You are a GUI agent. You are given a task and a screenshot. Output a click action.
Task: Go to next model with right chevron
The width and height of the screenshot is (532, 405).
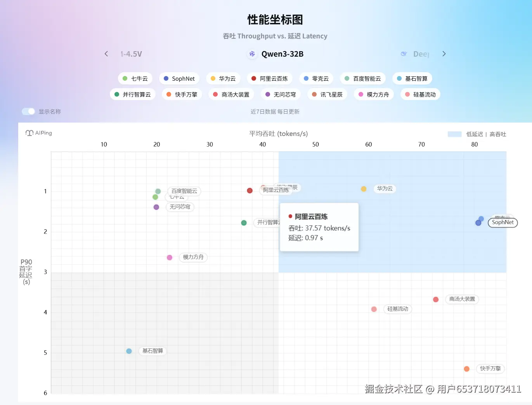tap(444, 54)
